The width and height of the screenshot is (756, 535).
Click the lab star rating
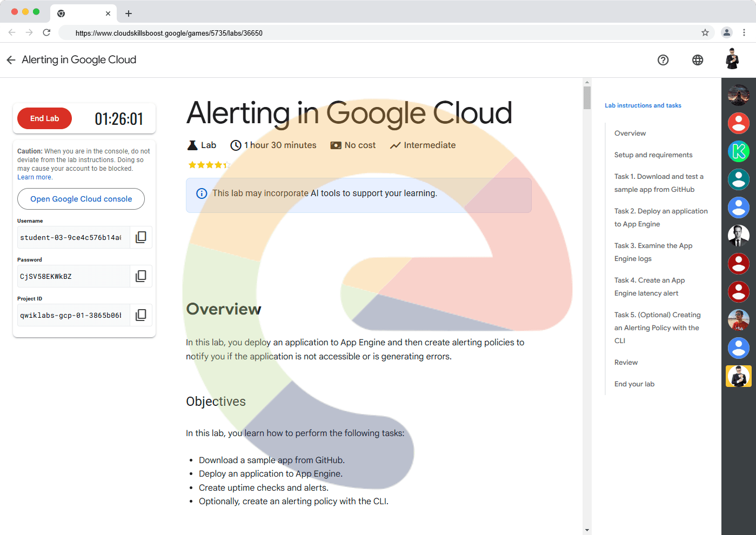point(209,165)
